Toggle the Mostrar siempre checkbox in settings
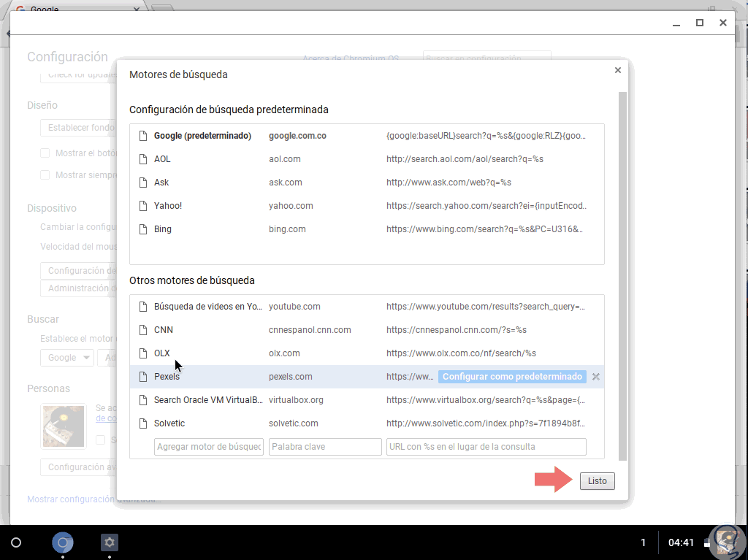This screenshot has height=560, width=748. 45,175
